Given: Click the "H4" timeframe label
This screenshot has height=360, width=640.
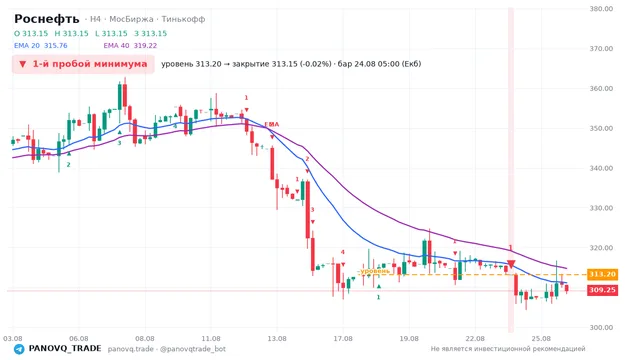Looking at the screenshot, I should point(95,19).
